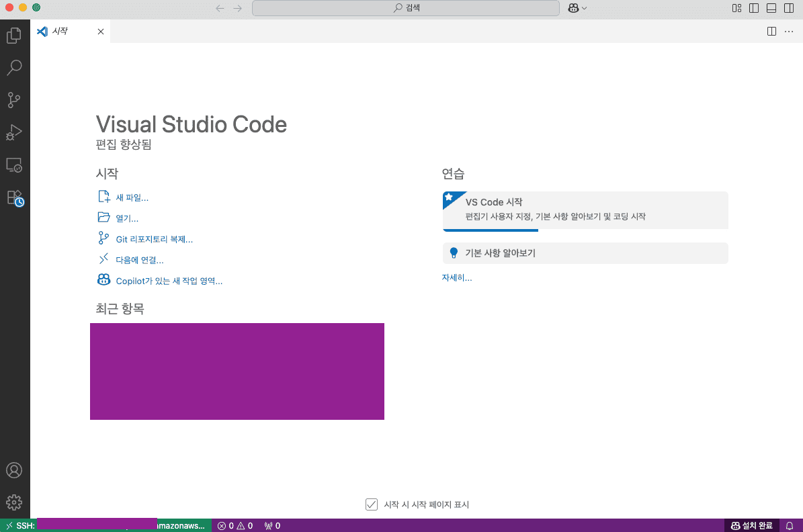
Task: Toggle the secondary side bar
Action: pos(789,8)
